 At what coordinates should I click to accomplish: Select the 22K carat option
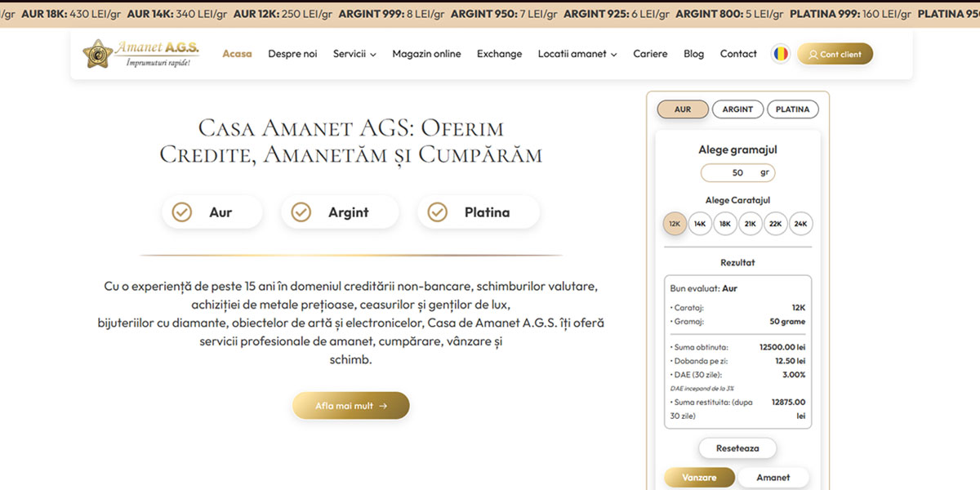tap(775, 224)
